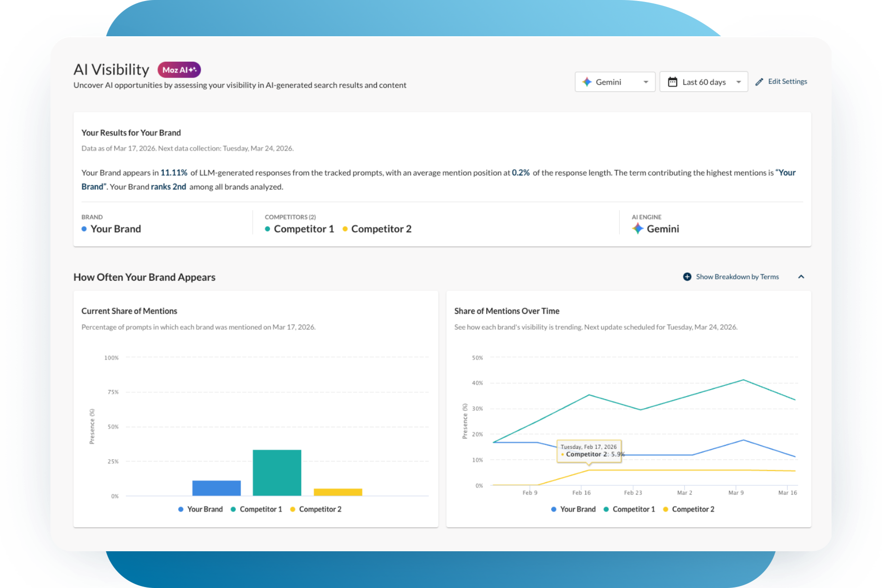
Task: Click the Data as of Mar 17, 2026 note
Action: [x=188, y=148]
